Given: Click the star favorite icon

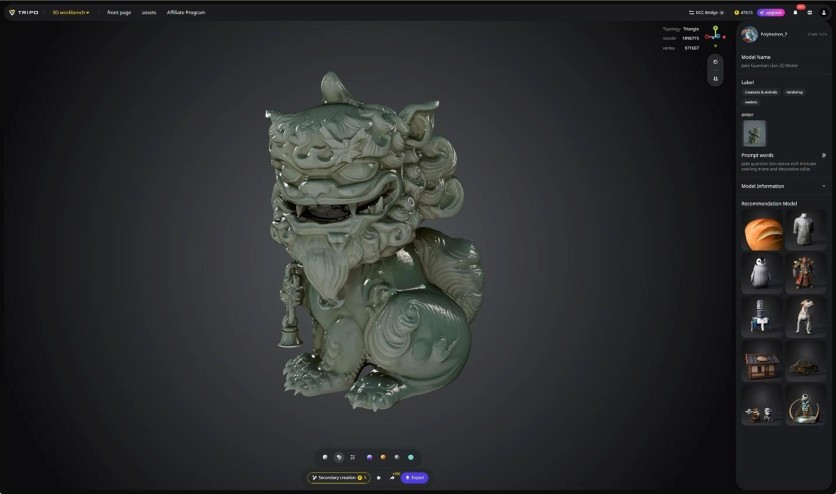Looking at the screenshot, I should [378, 478].
